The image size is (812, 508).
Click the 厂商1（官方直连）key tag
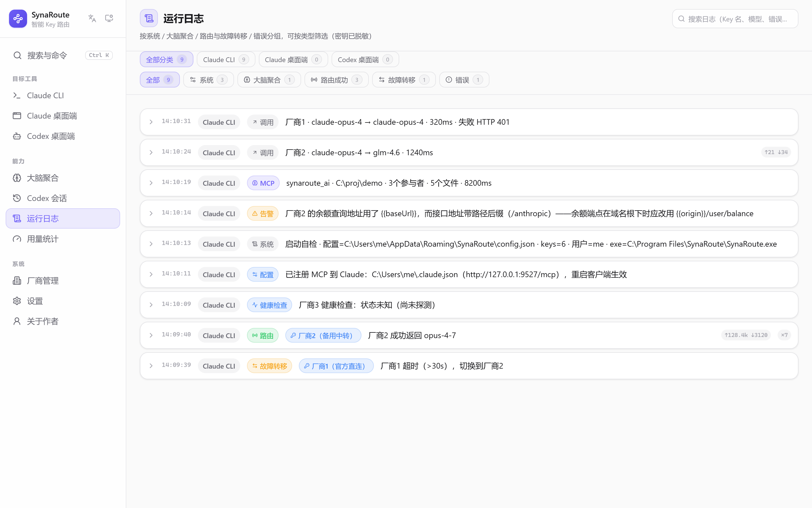[336, 366]
